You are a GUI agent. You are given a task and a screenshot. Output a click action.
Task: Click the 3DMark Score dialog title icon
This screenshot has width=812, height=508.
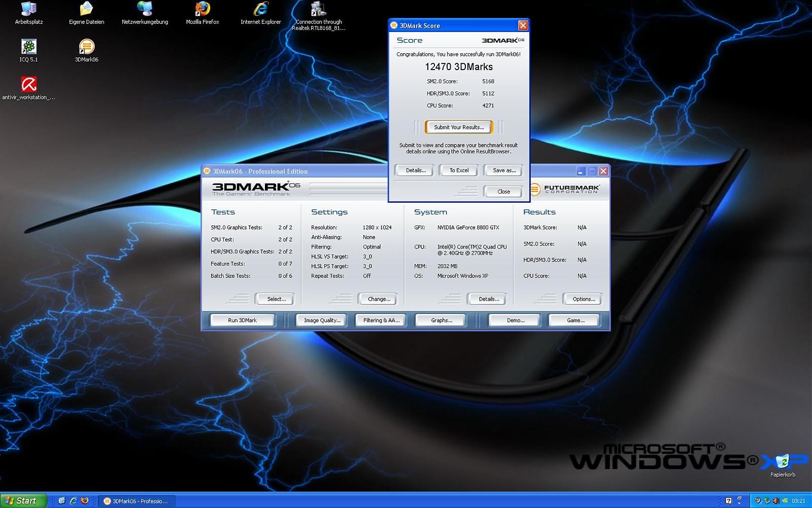click(x=394, y=25)
